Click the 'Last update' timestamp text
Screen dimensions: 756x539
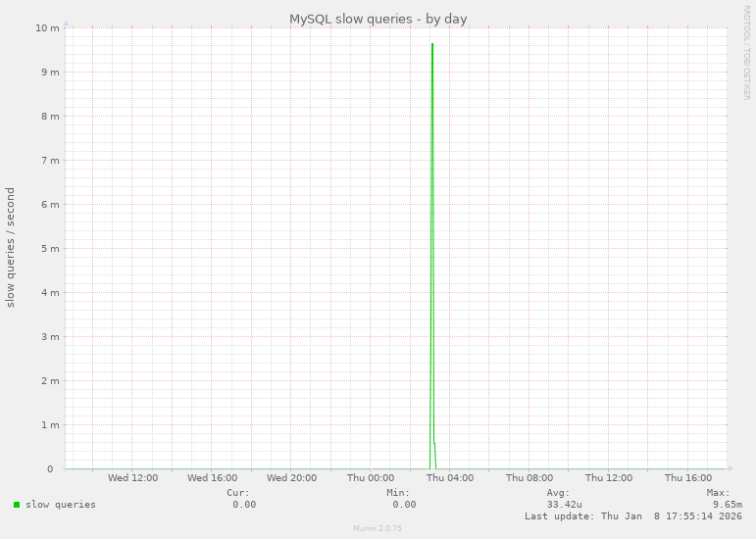[633, 515]
